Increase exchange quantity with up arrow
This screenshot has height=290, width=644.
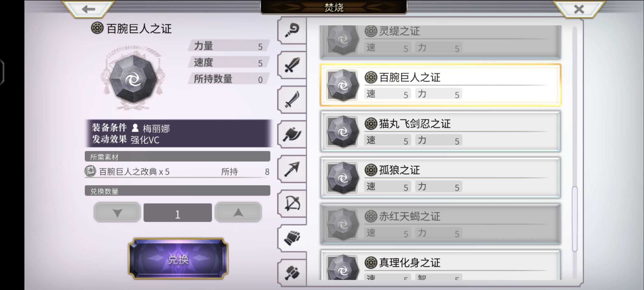coord(238,212)
